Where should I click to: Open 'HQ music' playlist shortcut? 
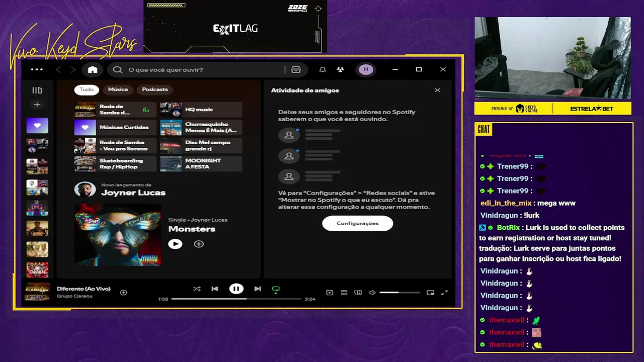coord(201,110)
